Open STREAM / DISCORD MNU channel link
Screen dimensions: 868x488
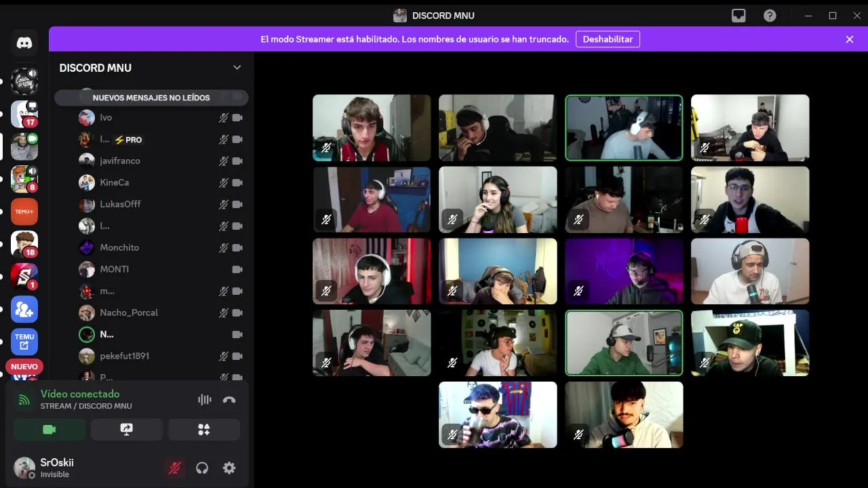tap(86, 406)
